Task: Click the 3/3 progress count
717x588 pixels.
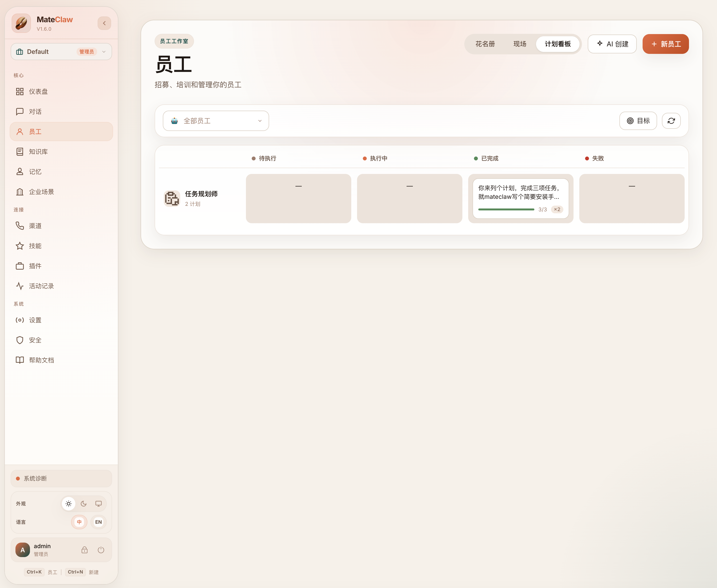Action: [543, 210]
